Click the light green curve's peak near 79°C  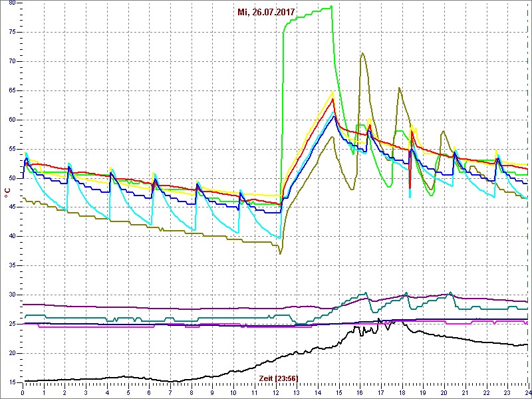tap(331, 7)
